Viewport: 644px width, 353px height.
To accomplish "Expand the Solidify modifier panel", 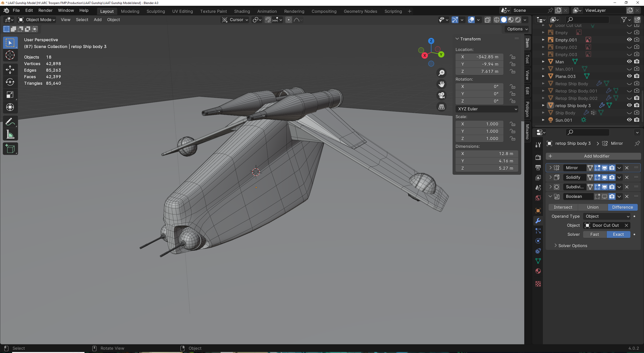I will pos(550,177).
